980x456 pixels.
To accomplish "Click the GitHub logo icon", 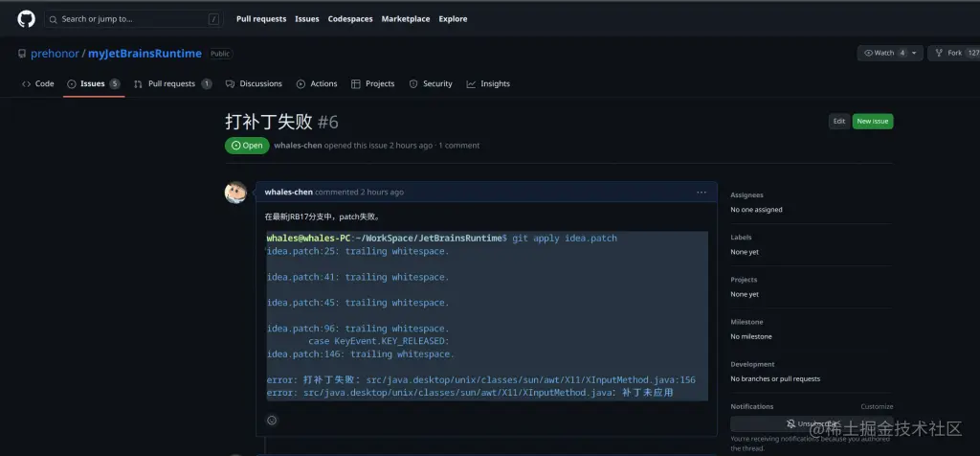I will [x=26, y=19].
